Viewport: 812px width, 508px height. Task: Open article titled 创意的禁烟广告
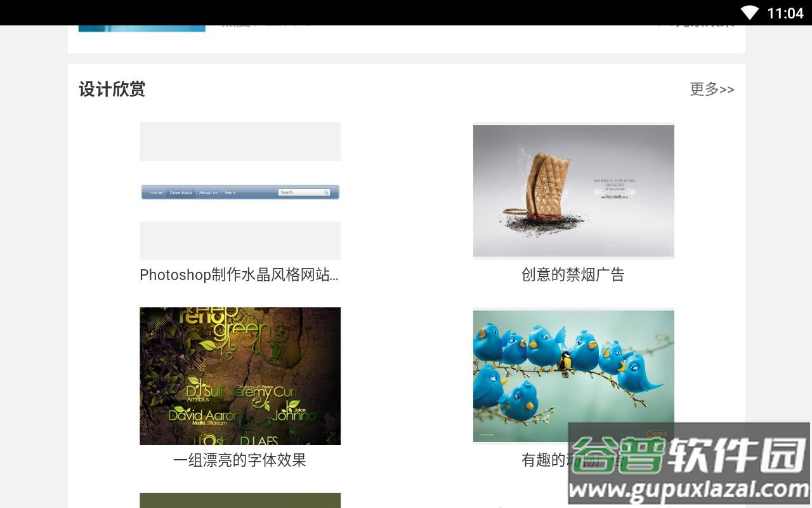coord(573,275)
